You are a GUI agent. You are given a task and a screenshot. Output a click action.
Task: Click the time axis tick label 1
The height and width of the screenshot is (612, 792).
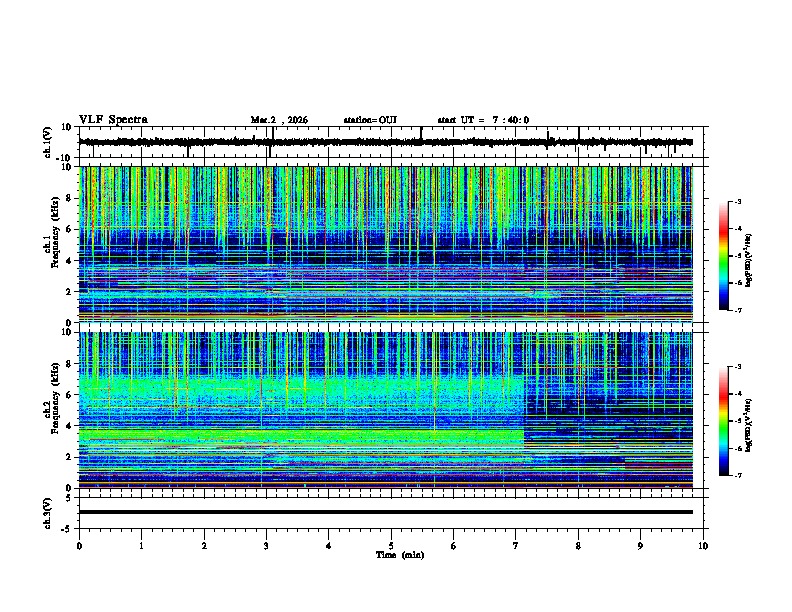point(141,546)
